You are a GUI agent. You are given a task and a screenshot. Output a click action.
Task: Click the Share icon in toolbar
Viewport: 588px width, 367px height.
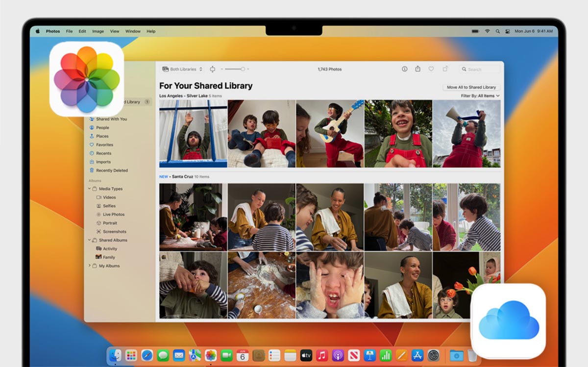pyautogui.click(x=417, y=69)
